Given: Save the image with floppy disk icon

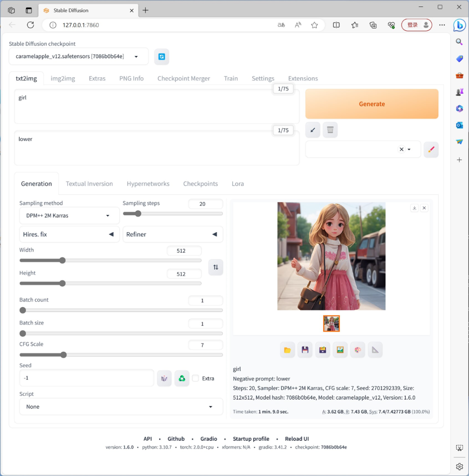Looking at the screenshot, I should 305,350.
